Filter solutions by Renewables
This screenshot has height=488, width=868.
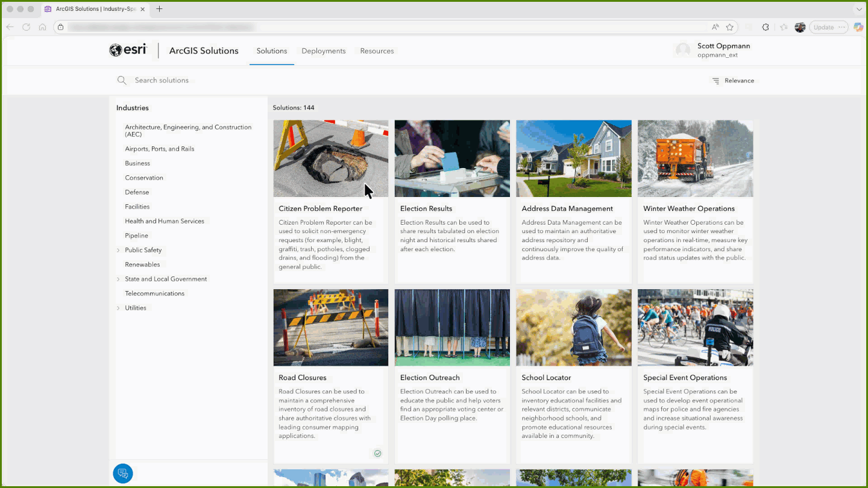[x=142, y=264]
